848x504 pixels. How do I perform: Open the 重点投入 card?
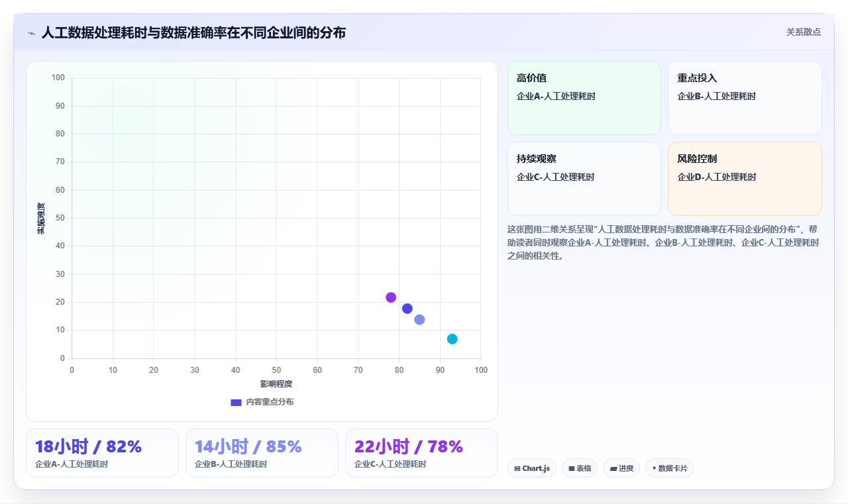[x=745, y=98]
